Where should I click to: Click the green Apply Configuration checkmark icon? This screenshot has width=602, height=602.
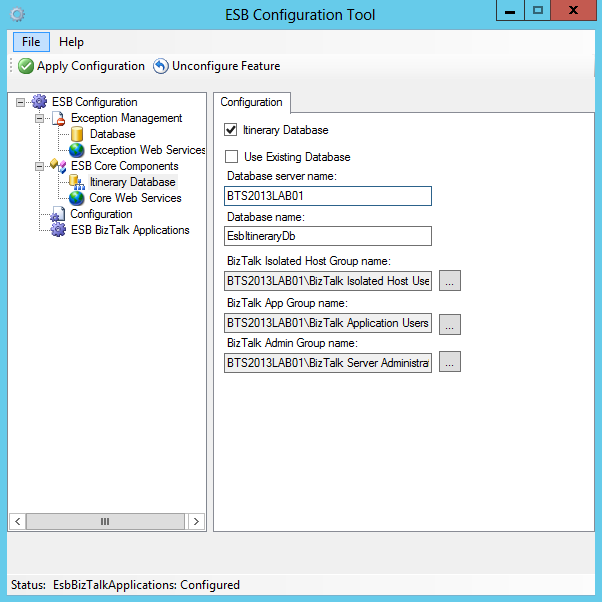26,66
